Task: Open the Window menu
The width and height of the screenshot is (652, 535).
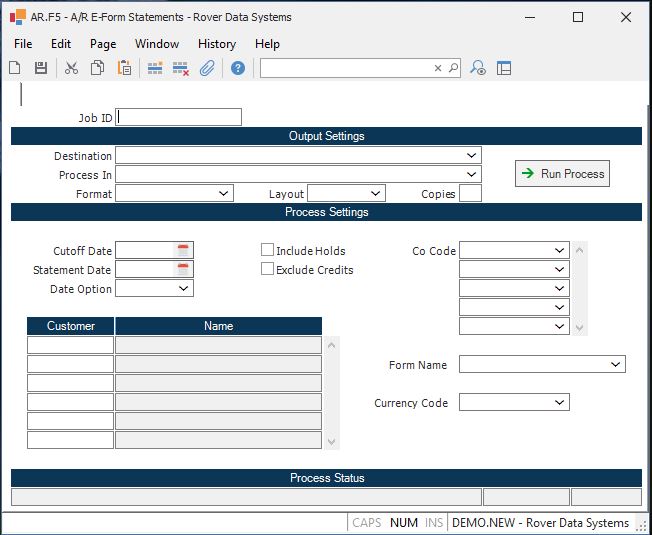Action: [157, 44]
